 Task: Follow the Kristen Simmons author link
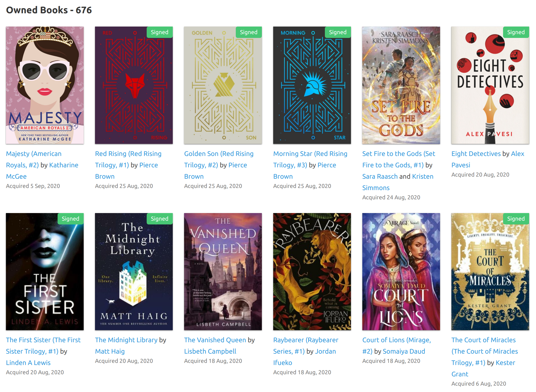(398, 182)
